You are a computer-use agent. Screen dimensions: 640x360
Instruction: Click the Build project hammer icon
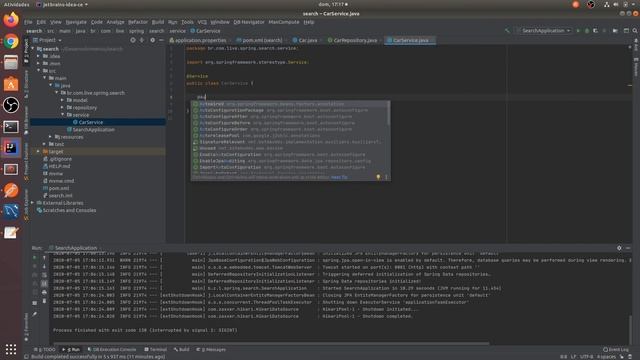pos(507,31)
